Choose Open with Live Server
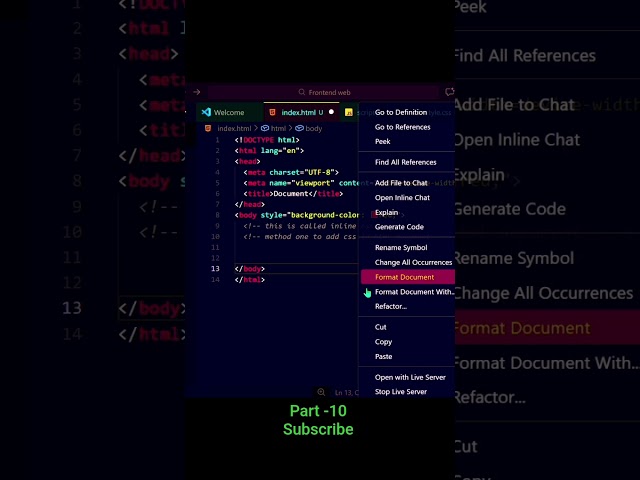 (x=410, y=377)
